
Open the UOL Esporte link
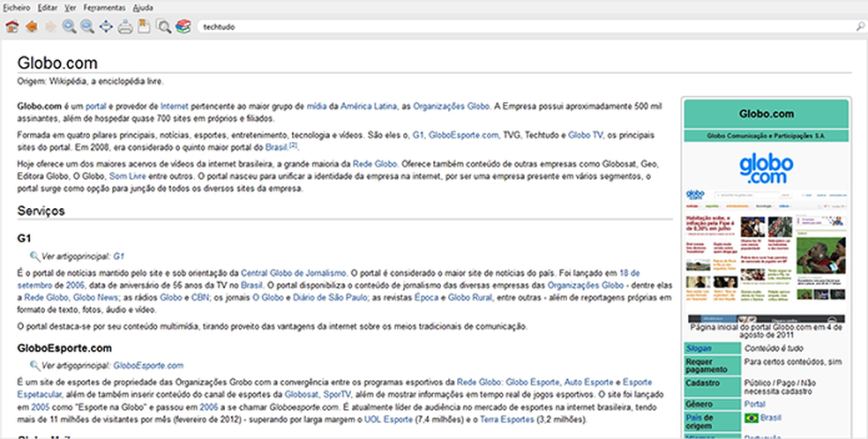tap(389, 419)
